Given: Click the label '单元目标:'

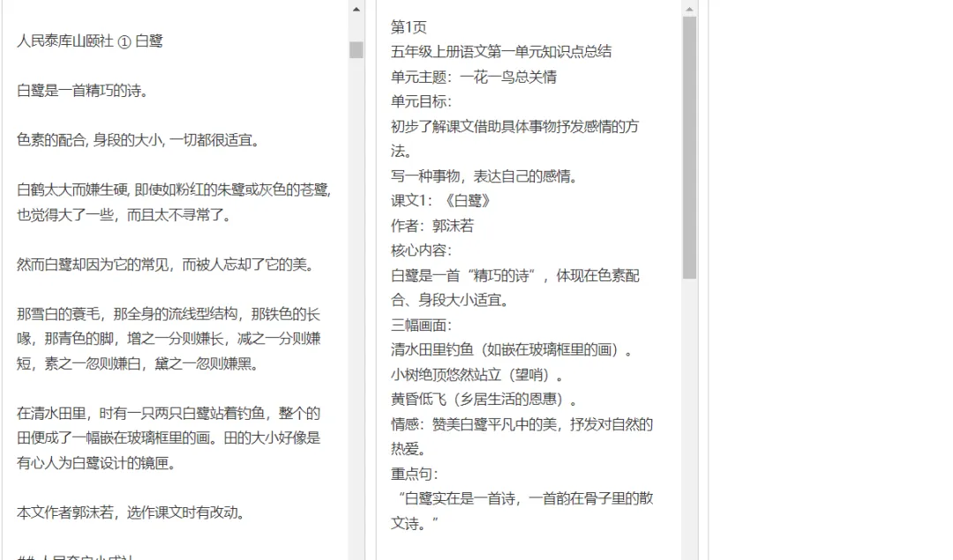Looking at the screenshot, I should [x=421, y=101].
